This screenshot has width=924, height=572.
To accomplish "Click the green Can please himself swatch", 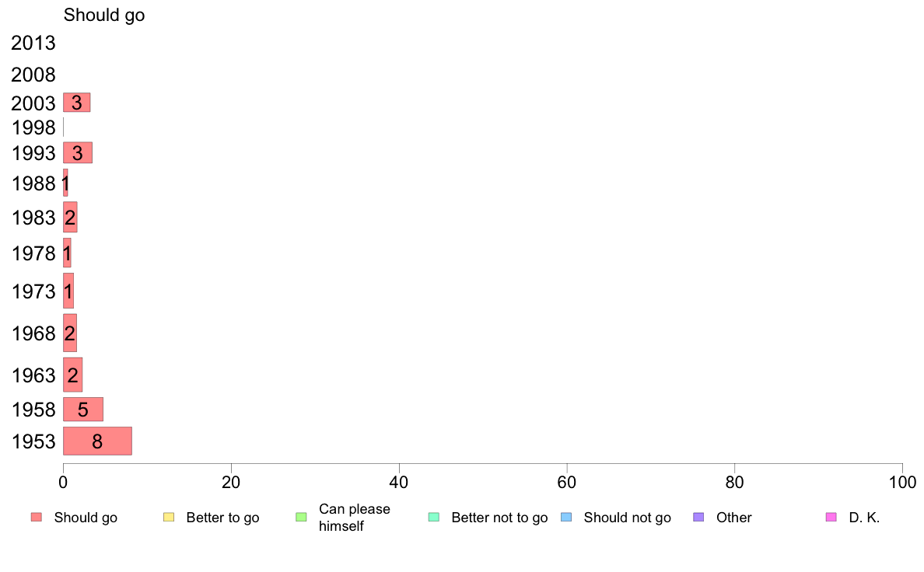I will [x=301, y=518].
